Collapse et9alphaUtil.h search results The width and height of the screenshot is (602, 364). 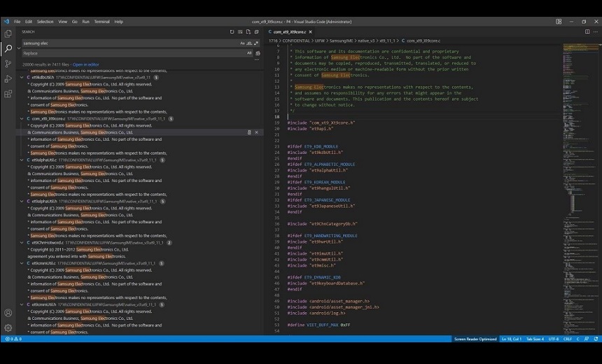pyautogui.click(x=22, y=202)
